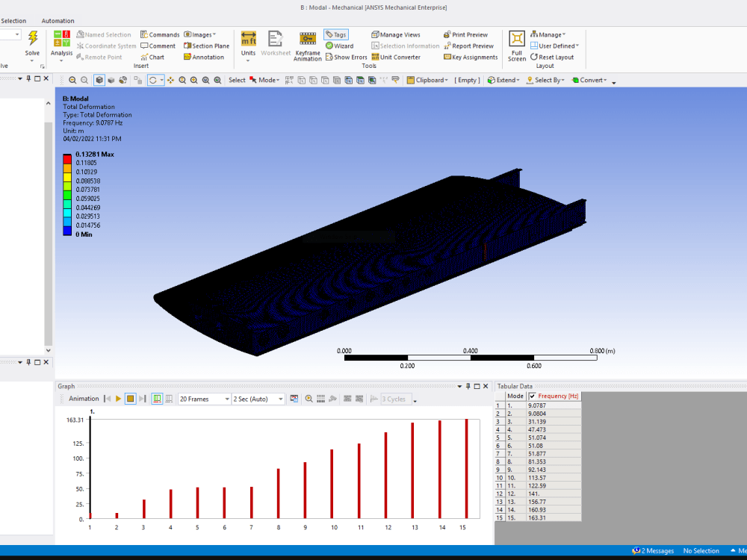The height and width of the screenshot is (560, 747).
Task: Click Reset Layout
Action: [x=552, y=57]
